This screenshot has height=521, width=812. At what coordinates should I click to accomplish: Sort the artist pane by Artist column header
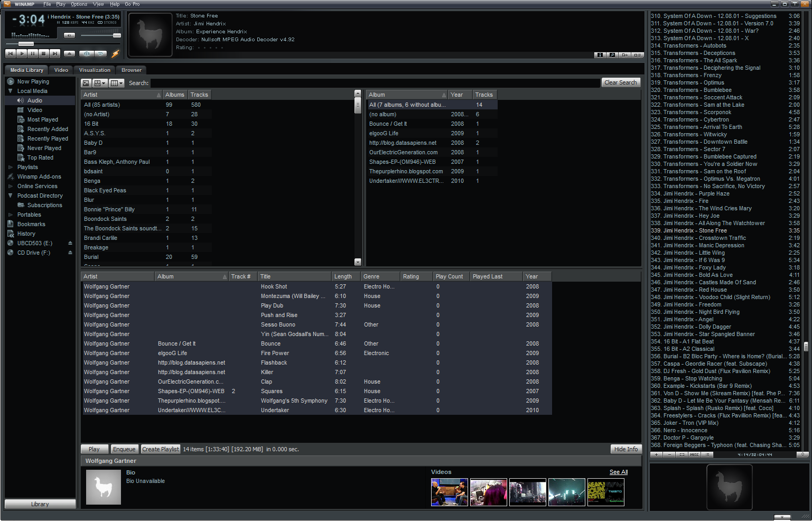[x=122, y=95]
